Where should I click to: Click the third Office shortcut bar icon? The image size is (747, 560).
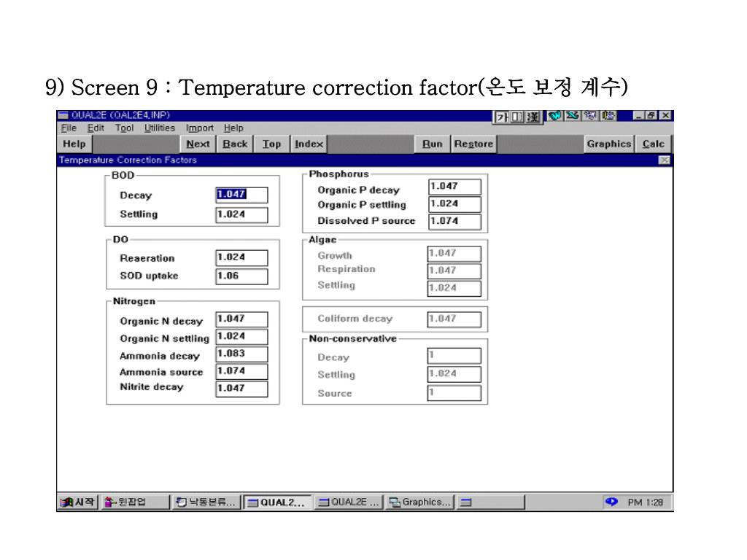pyautogui.click(x=591, y=115)
